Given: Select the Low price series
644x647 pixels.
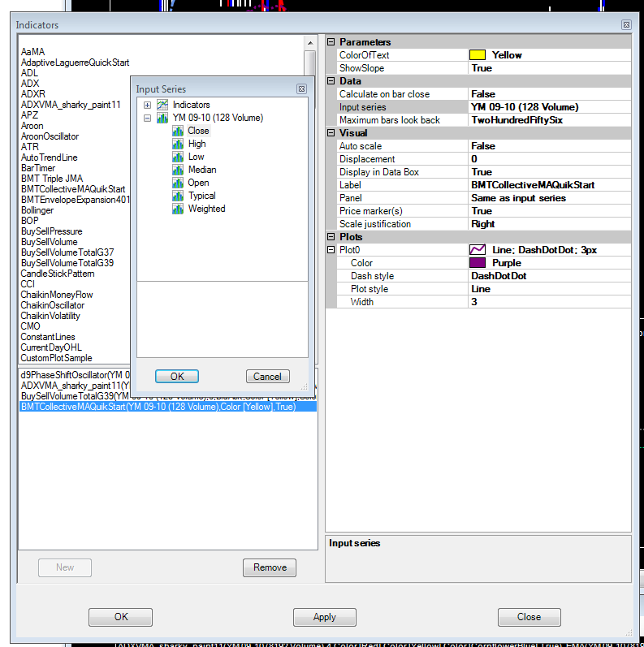Looking at the screenshot, I should click(x=196, y=157).
